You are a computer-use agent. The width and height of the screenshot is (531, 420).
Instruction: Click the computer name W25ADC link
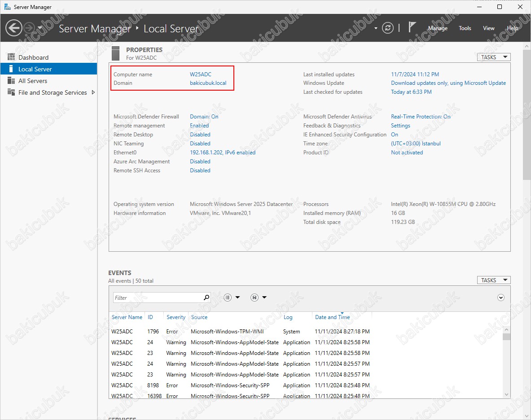(x=201, y=74)
